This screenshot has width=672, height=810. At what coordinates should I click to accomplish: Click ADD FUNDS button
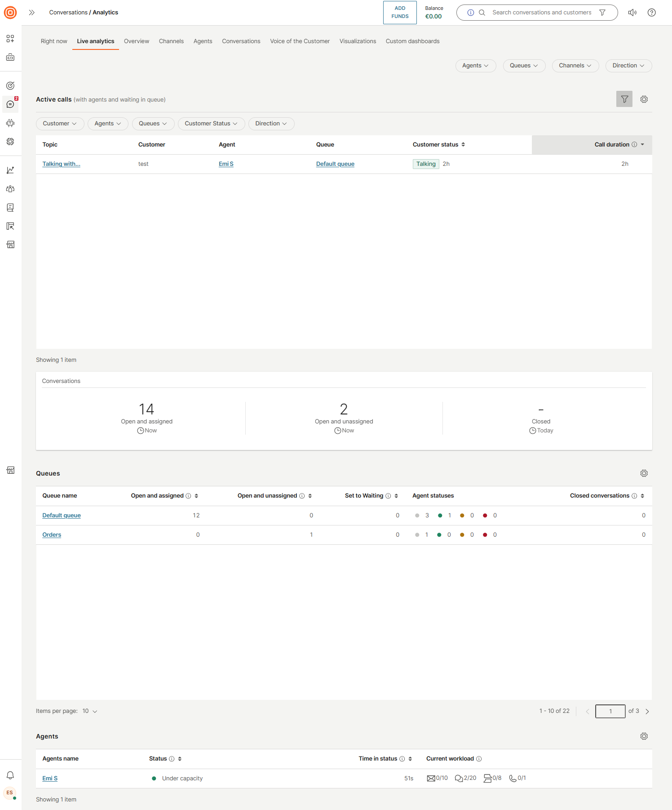(x=400, y=13)
